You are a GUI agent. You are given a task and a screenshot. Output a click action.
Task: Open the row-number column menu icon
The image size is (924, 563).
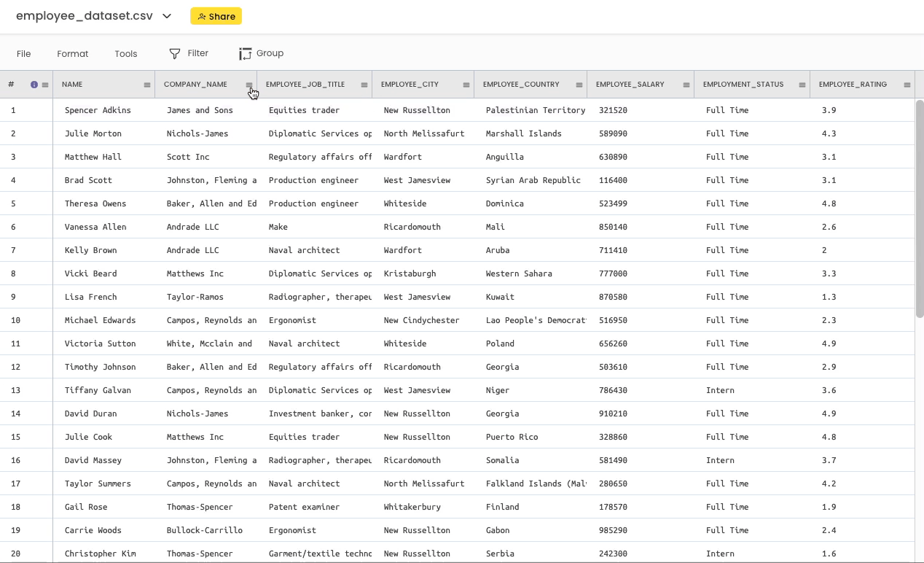(x=45, y=85)
